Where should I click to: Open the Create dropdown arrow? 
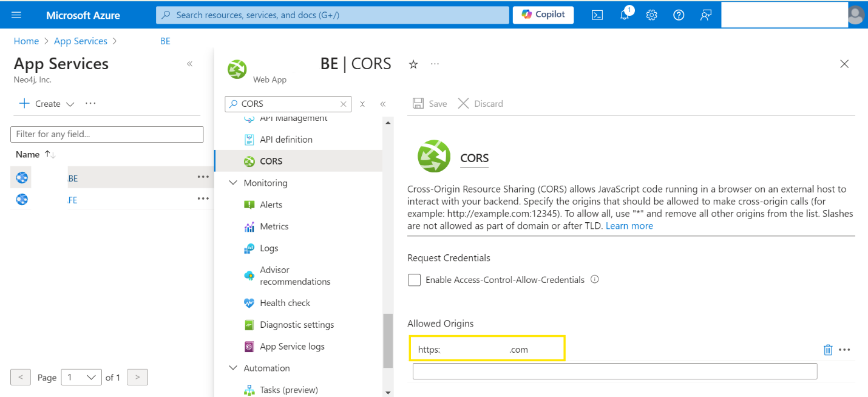(x=70, y=104)
